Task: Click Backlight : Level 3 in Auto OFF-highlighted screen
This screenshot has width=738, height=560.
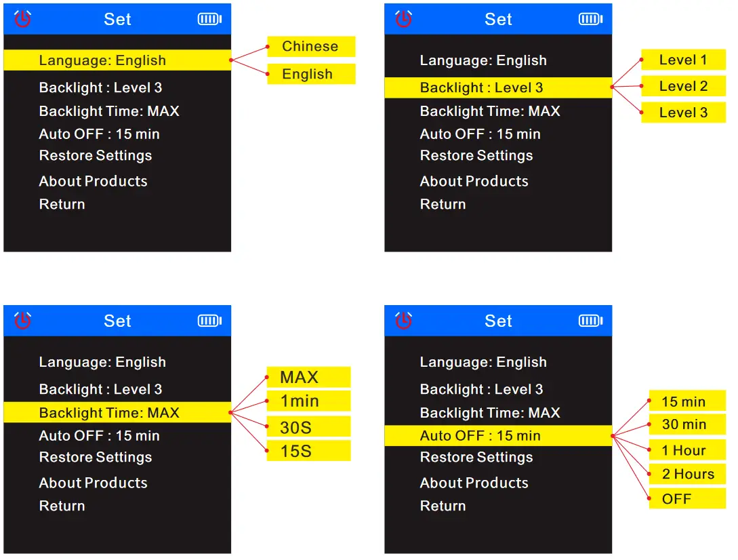Action: click(x=481, y=390)
